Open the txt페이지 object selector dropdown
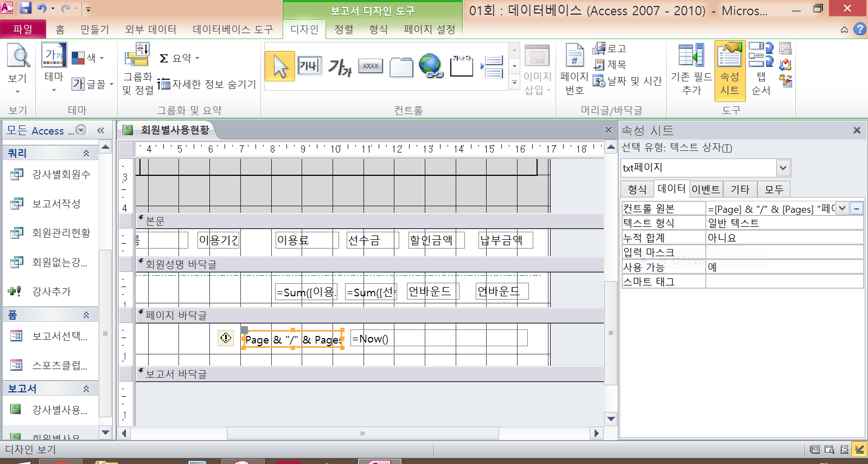This screenshot has width=868, height=464. click(783, 168)
